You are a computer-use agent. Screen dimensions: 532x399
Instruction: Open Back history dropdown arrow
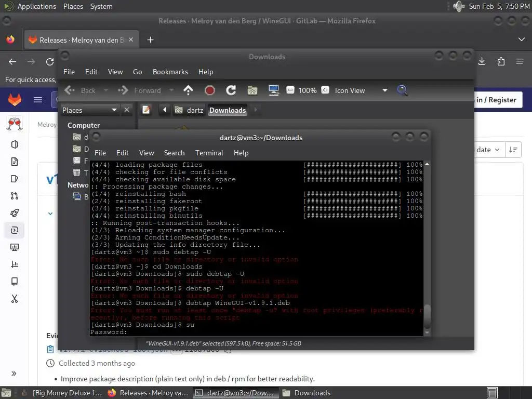click(x=106, y=90)
